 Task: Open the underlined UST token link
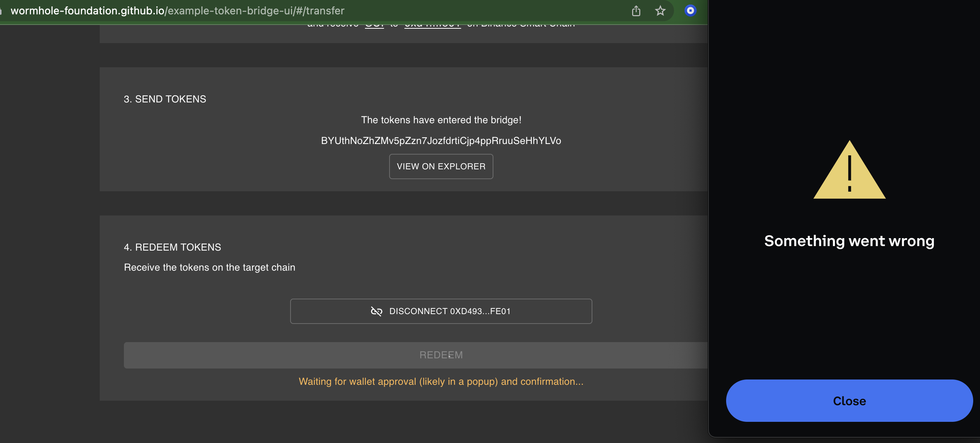tap(374, 23)
